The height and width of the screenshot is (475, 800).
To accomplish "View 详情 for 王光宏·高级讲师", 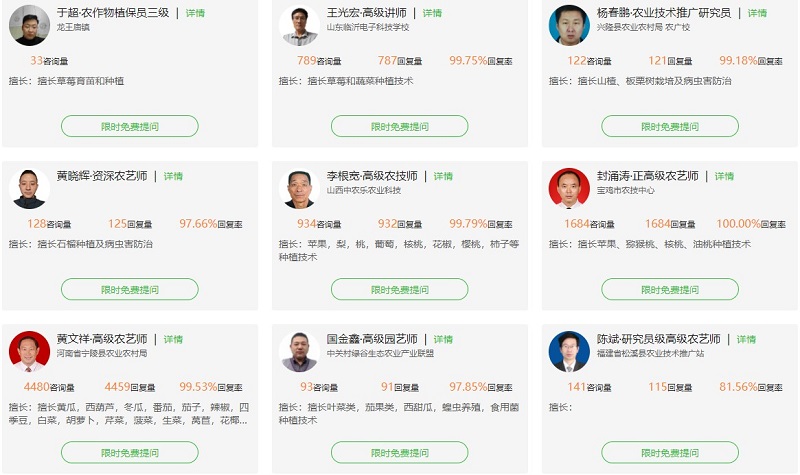I will click(x=432, y=13).
